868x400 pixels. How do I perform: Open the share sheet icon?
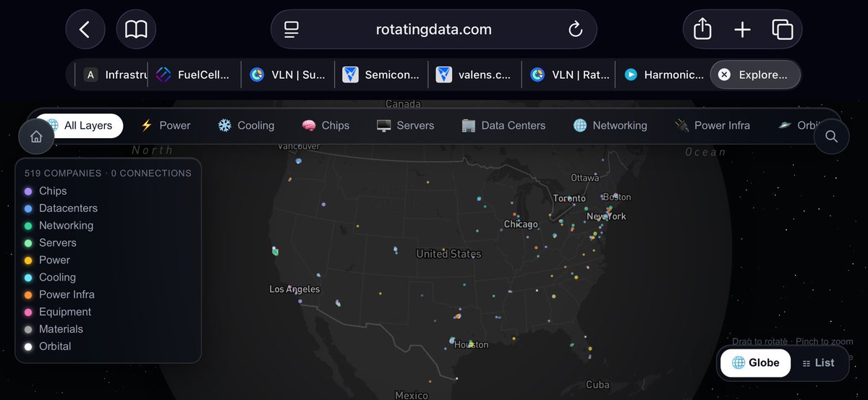pos(702,30)
